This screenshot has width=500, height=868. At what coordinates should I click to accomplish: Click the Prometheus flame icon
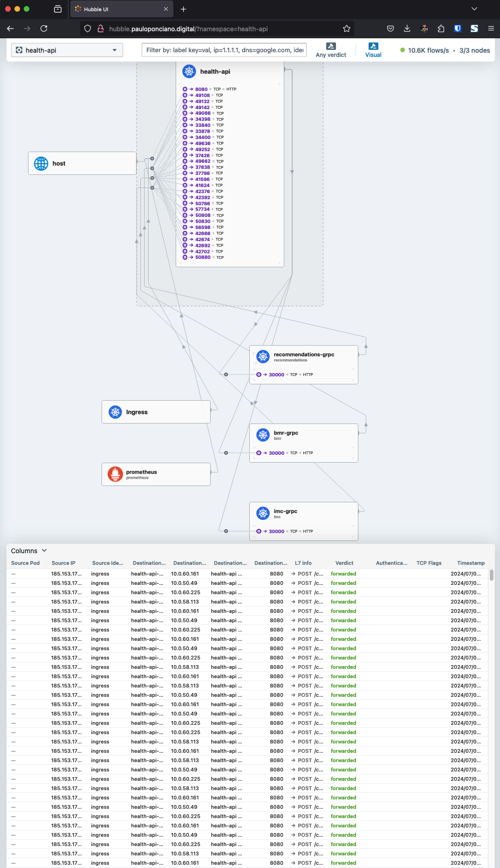coord(115,474)
